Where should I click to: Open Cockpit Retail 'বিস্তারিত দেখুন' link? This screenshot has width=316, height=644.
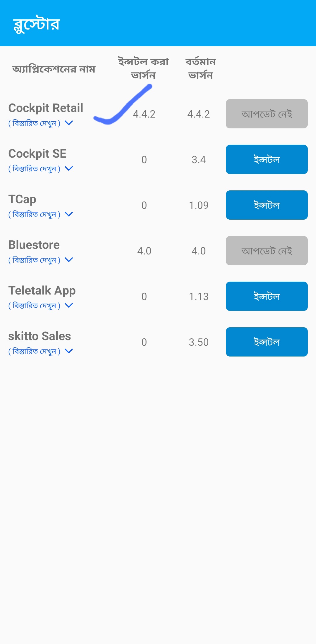(x=35, y=123)
